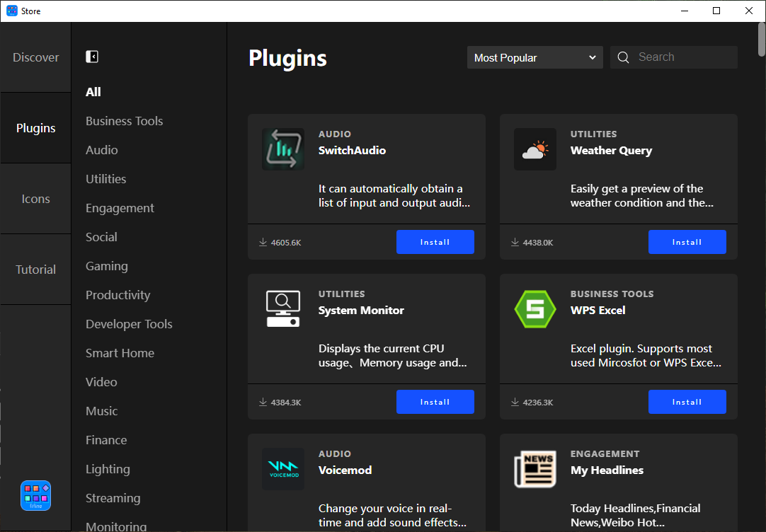Image resolution: width=766 pixels, height=532 pixels.
Task: Click the download icon beside 4236.3K
Action: 515,402
